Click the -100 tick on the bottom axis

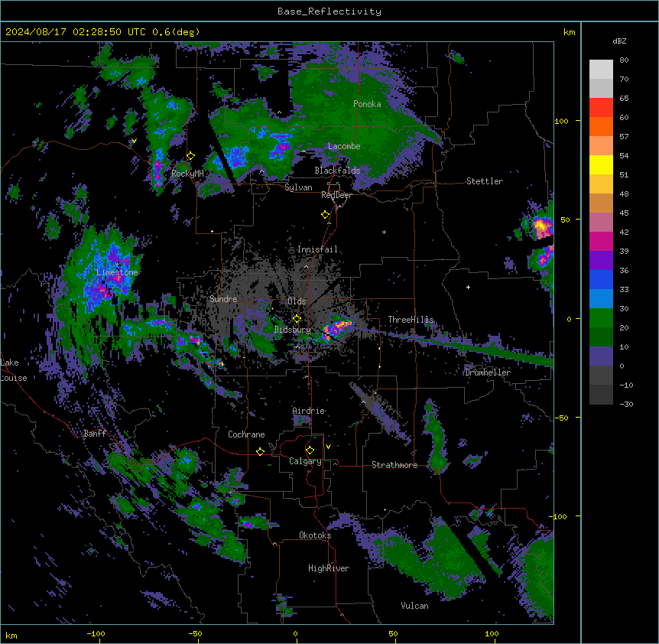click(96, 633)
